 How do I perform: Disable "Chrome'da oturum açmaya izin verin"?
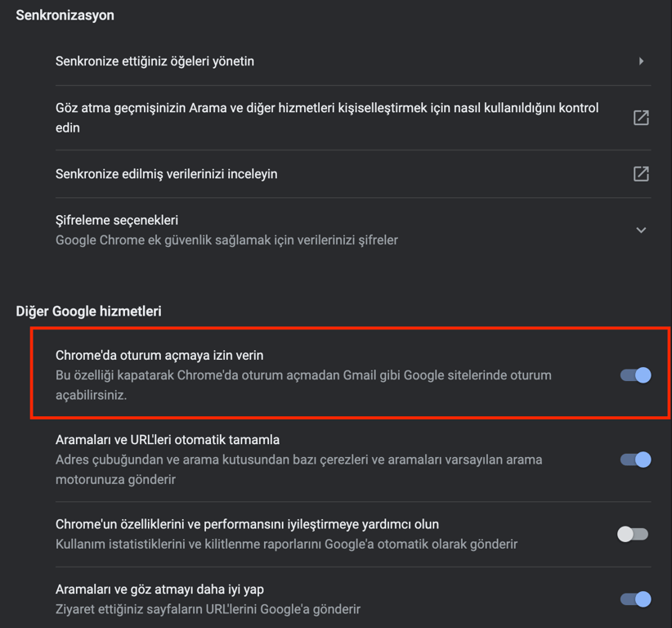[634, 375]
